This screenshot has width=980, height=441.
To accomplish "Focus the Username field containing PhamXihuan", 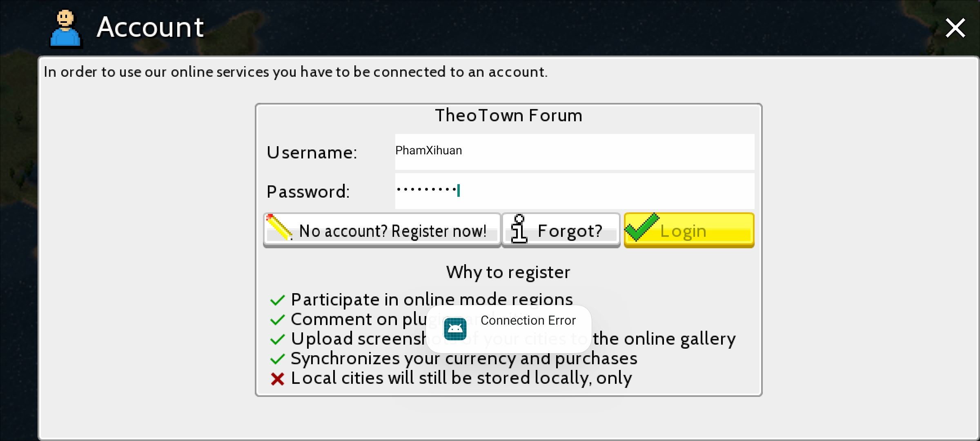I will coord(575,151).
